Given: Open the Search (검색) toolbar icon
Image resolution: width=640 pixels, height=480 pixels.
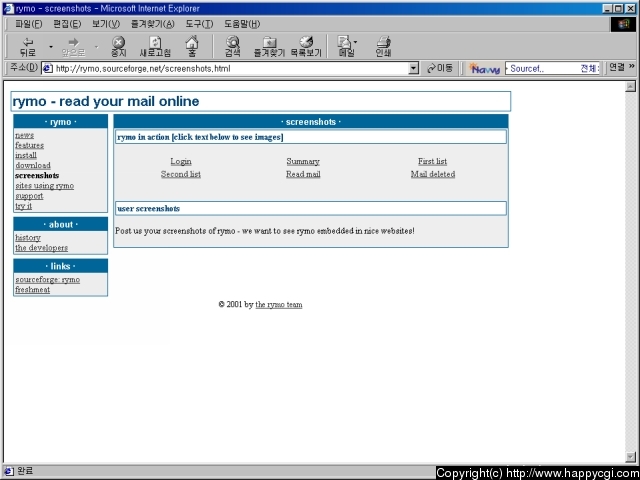Looking at the screenshot, I should point(233,47).
